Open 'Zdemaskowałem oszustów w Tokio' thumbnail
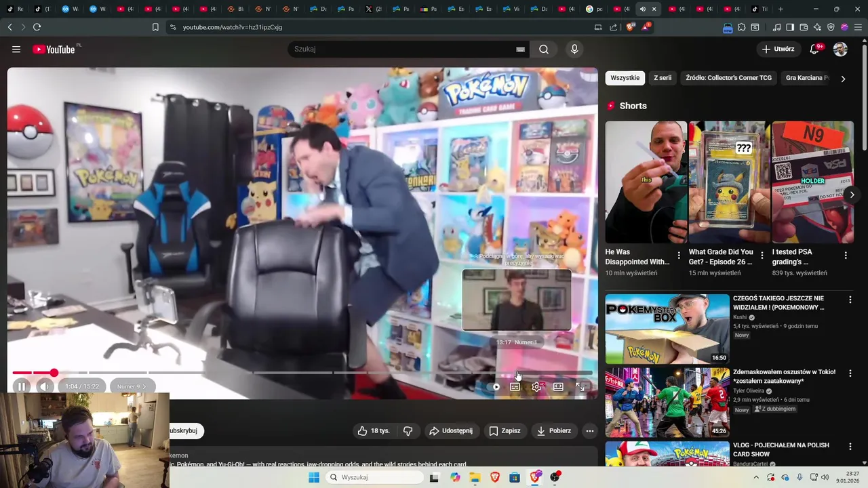Viewport: 868px width, 488px height. pos(667,402)
